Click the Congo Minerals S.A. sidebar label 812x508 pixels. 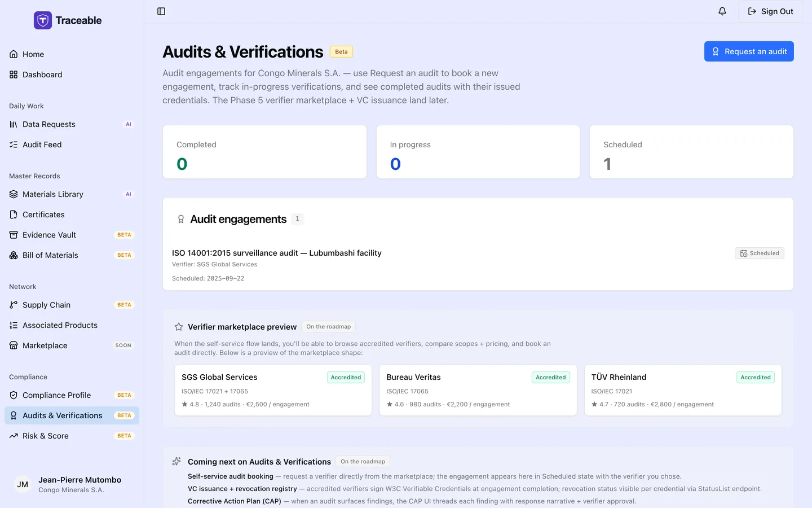click(x=71, y=490)
